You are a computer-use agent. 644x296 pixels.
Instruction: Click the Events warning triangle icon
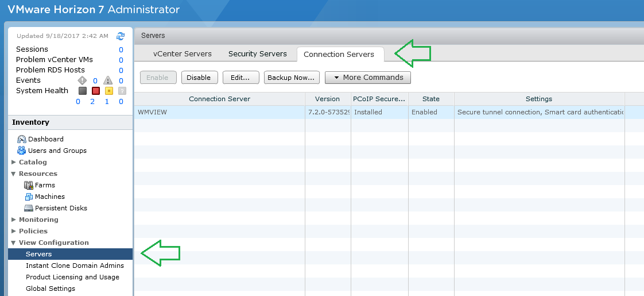tap(107, 80)
